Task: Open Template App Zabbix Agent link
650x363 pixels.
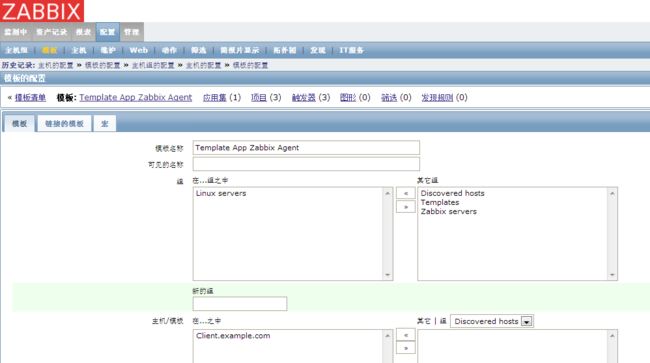Action: click(x=136, y=97)
